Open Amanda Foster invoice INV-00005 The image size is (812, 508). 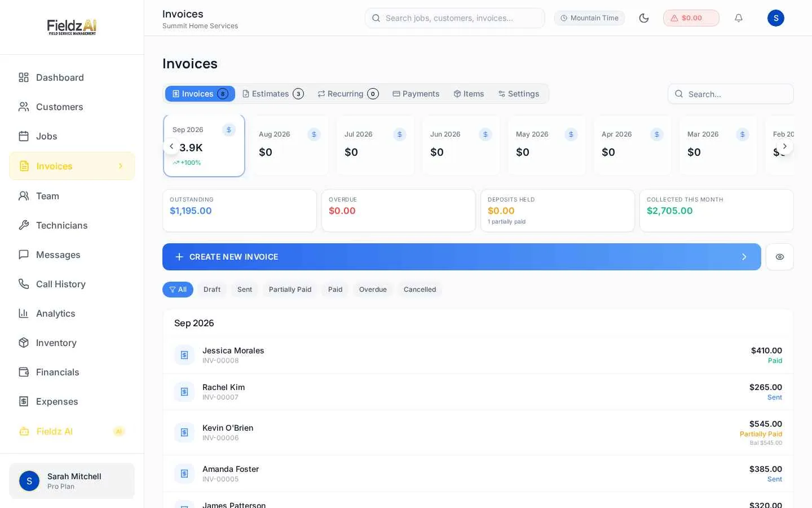[x=478, y=474]
